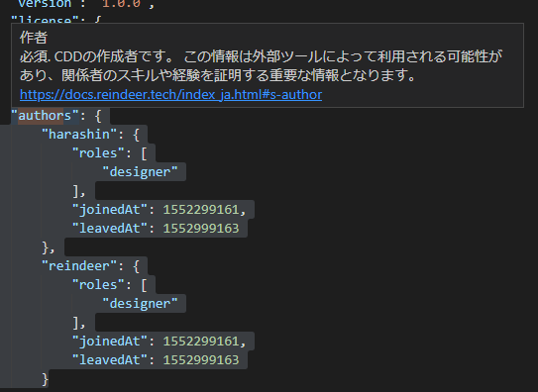Viewport: 538px width, 392px height.
Task: Click the 作者 title in the hover tooltip
Action: (34, 38)
